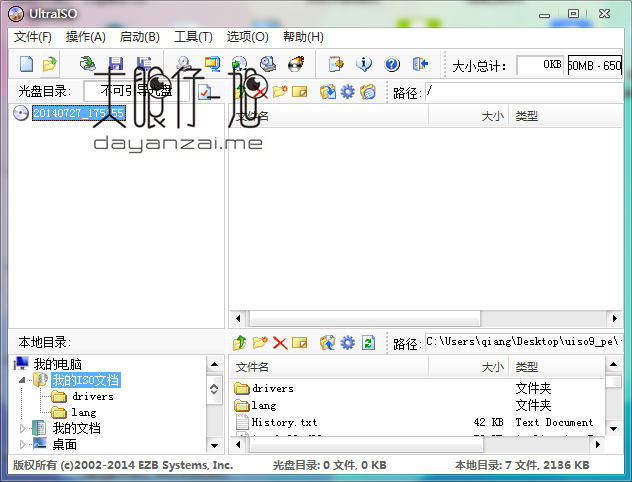Click the 650MB media size bar
This screenshot has height=482, width=632.
point(595,65)
